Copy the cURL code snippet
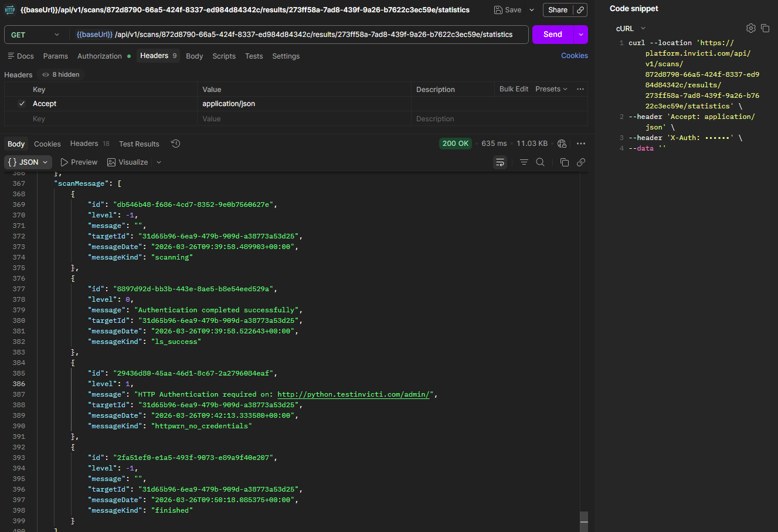778x532 pixels. (x=765, y=28)
